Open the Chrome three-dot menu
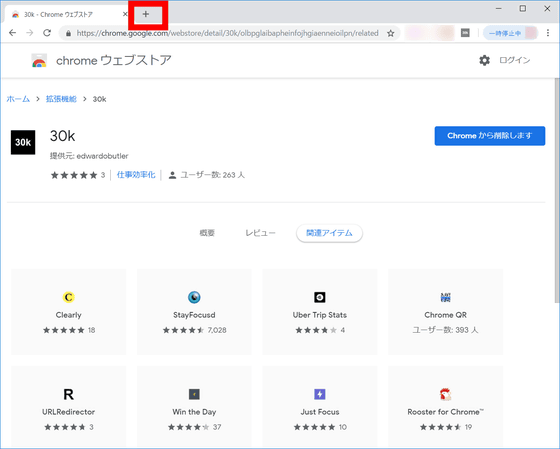The width and height of the screenshot is (560, 449). click(548, 33)
